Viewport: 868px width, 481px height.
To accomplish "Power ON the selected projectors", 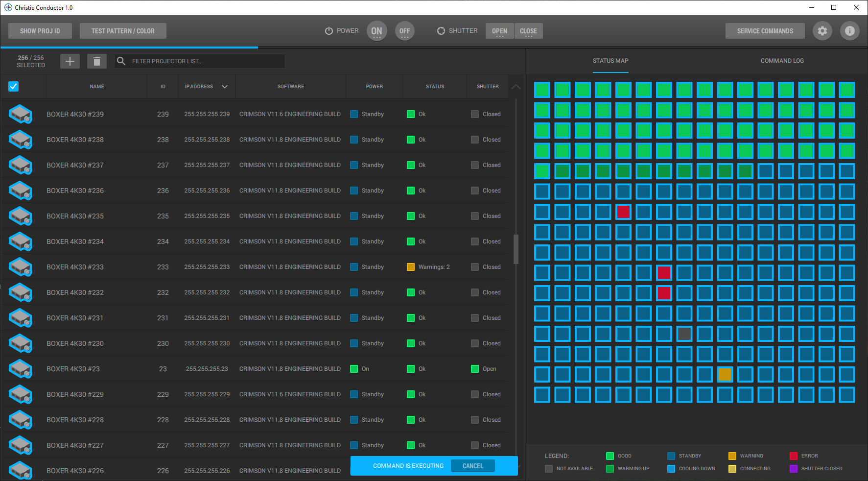I will (376, 30).
